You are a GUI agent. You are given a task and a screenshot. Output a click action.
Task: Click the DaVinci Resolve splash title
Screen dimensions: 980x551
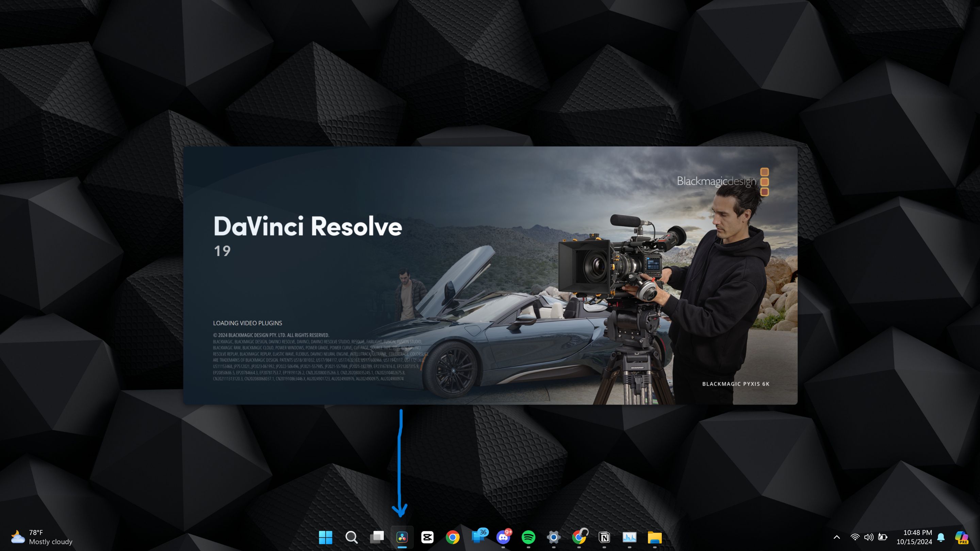[x=307, y=226]
